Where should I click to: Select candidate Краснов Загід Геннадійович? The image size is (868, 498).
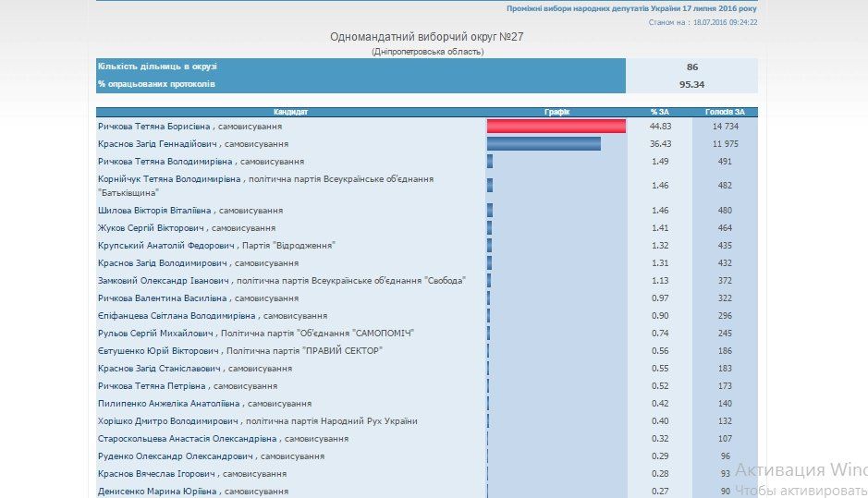tap(158, 144)
